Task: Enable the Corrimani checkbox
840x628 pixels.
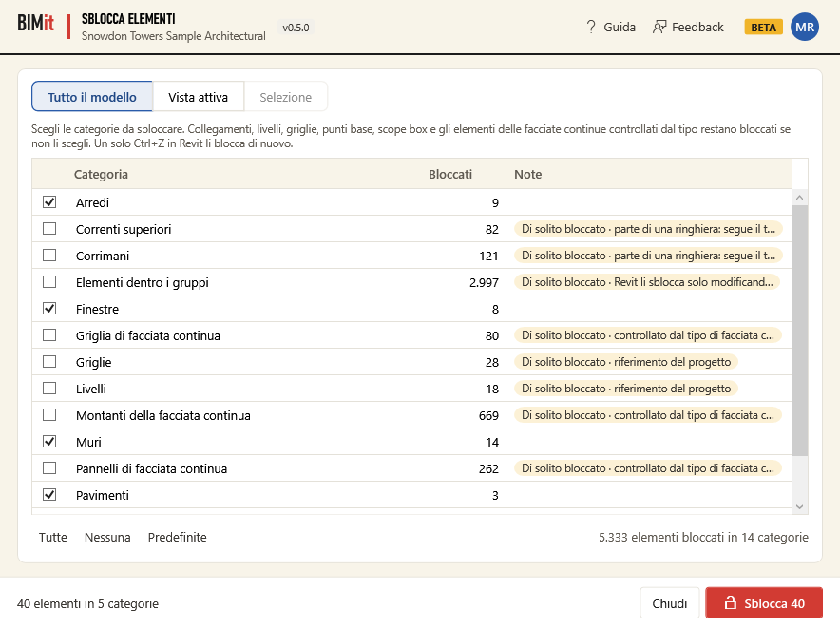Action: pyautogui.click(x=49, y=256)
